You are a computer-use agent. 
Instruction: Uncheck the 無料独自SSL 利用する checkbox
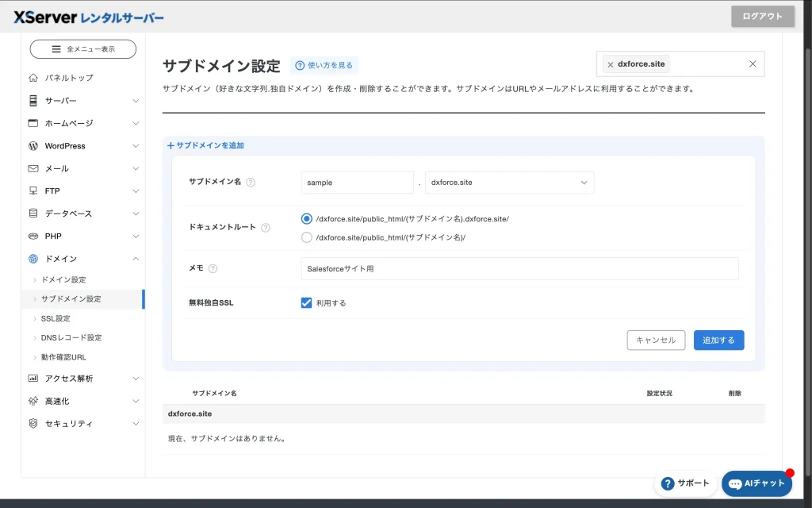coord(307,303)
